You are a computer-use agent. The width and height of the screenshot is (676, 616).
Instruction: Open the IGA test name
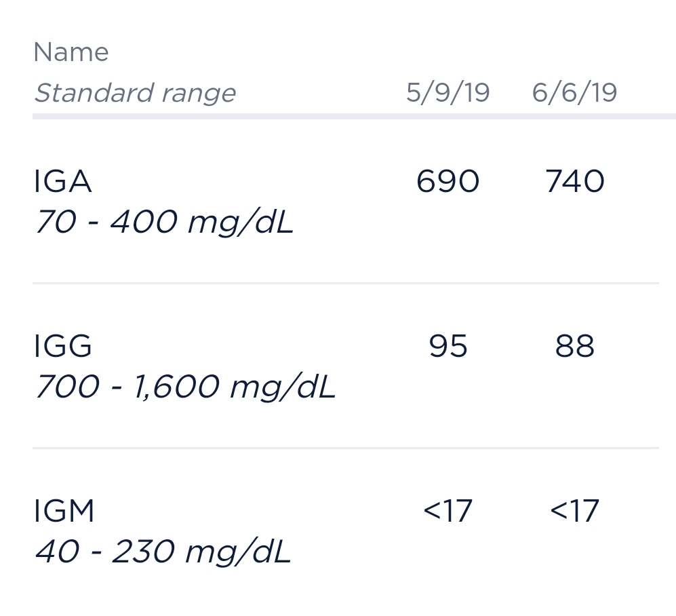tap(62, 182)
